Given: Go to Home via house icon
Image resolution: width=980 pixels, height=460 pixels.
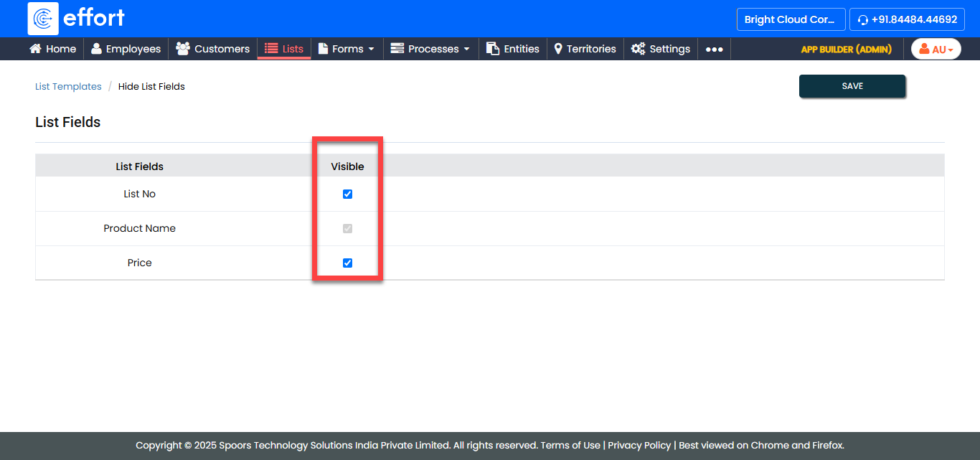Looking at the screenshot, I should (x=35, y=49).
